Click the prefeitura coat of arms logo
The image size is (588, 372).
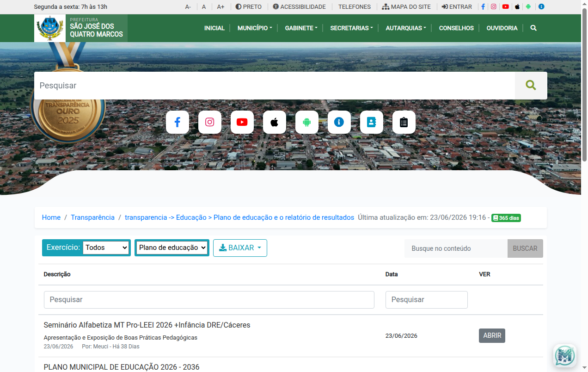pyautogui.click(x=50, y=28)
